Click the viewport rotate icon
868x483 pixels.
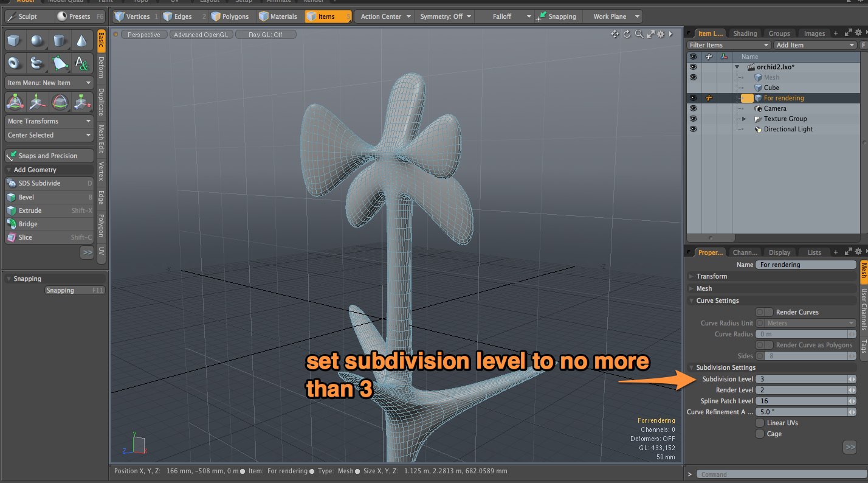627,34
